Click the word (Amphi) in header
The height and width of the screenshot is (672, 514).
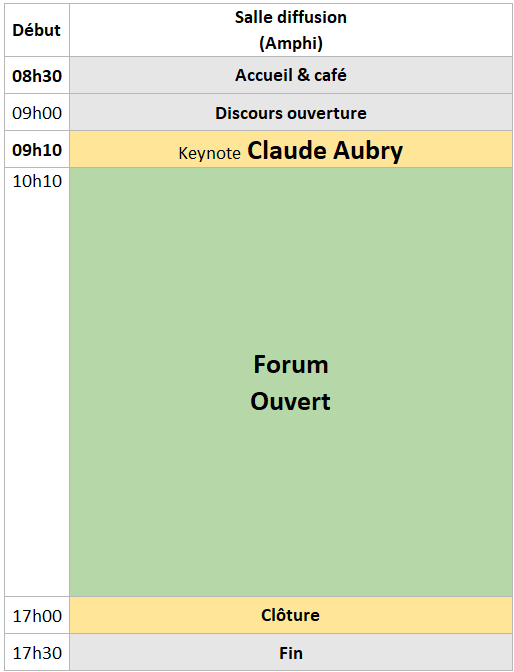[x=291, y=44]
